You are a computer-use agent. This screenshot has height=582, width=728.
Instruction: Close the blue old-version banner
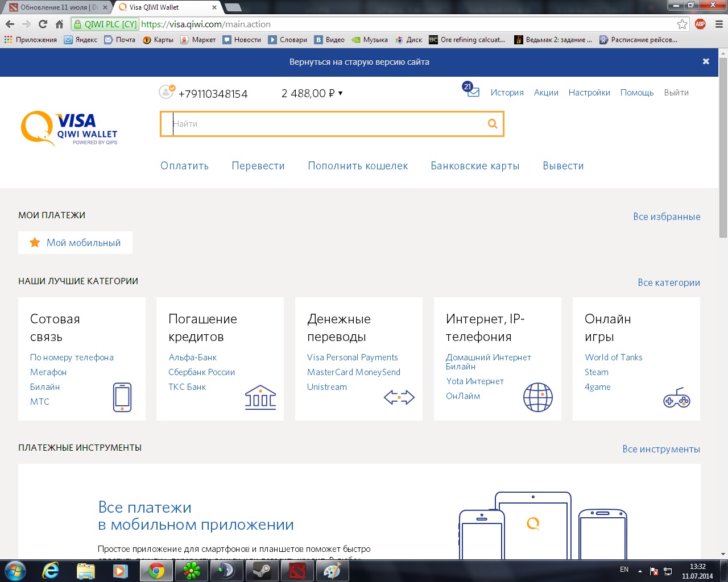pyautogui.click(x=706, y=61)
